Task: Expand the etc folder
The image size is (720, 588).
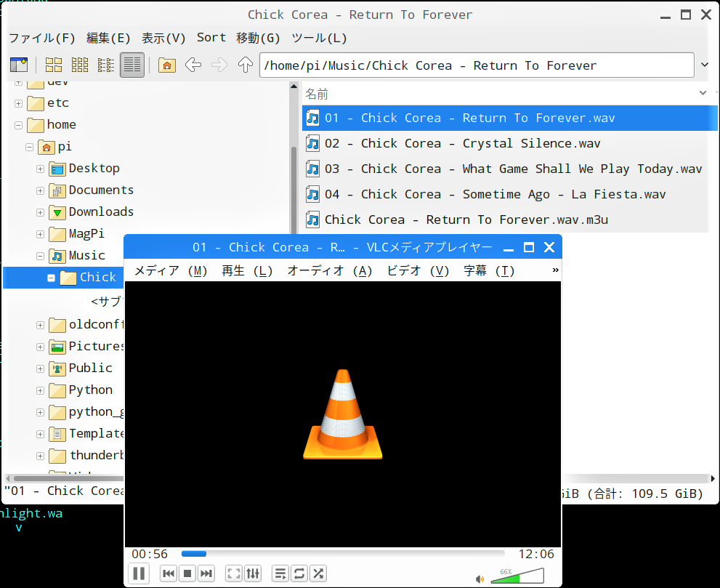Action: [x=18, y=103]
